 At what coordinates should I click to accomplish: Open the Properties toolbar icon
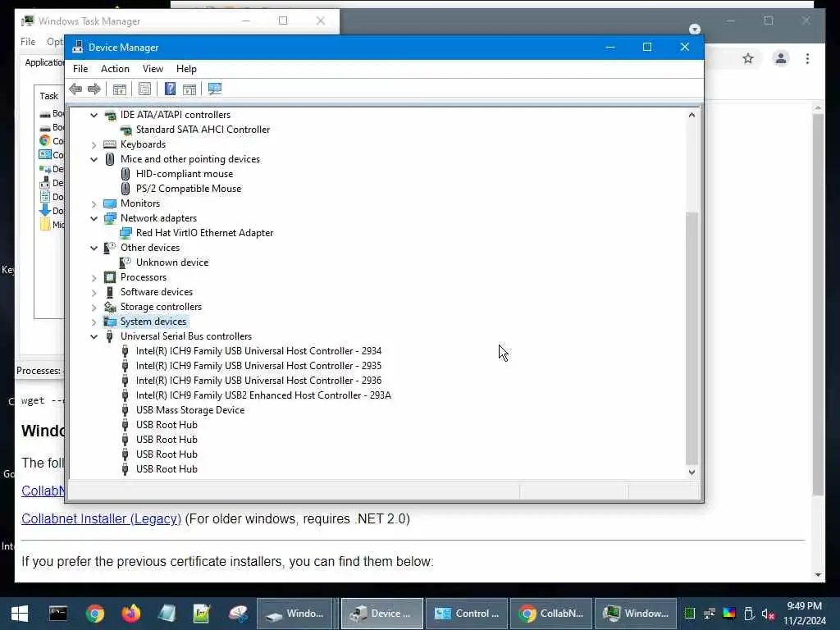point(144,89)
